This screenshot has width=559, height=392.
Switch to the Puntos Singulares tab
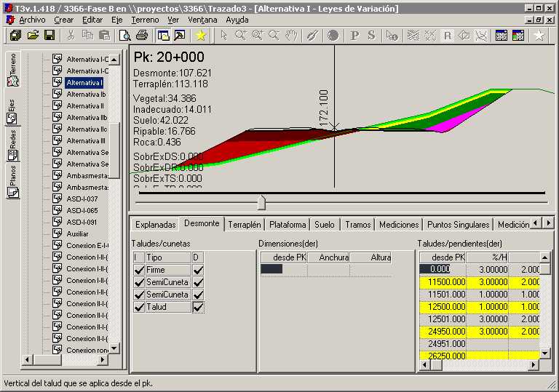pyautogui.click(x=458, y=225)
